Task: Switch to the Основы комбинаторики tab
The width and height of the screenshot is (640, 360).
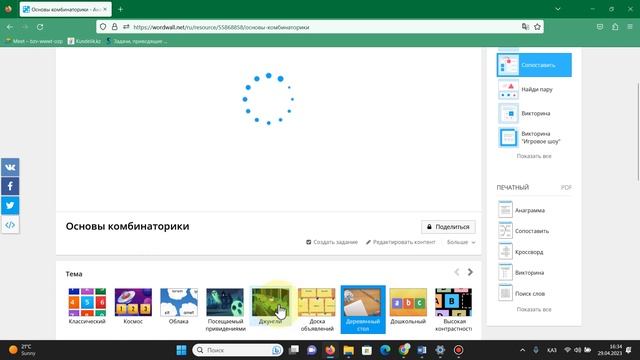Action: click(x=65, y=9)
